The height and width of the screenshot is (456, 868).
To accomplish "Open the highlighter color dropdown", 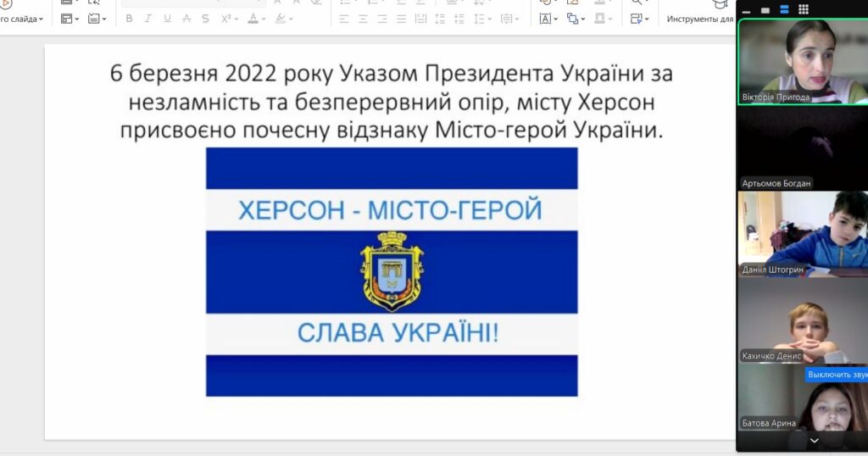I will coord(291,19).
